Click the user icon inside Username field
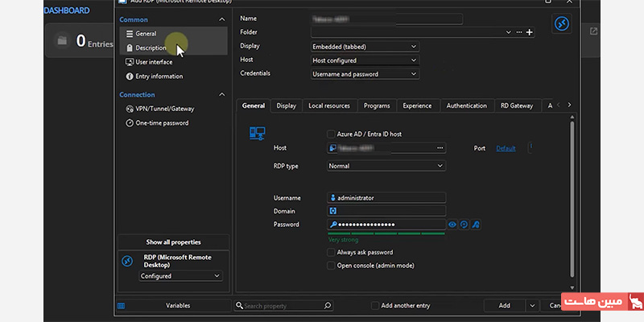644x322 pixels. point(332,198)
